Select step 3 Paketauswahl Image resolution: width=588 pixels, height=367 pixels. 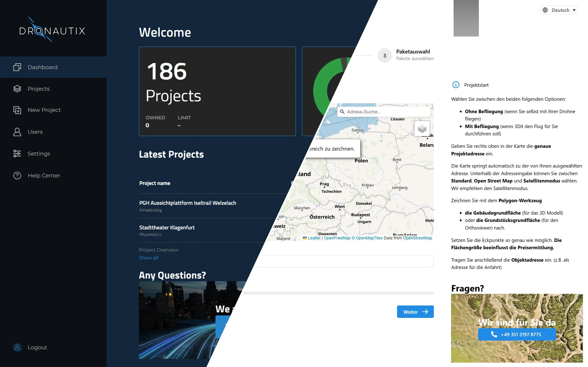385,56
